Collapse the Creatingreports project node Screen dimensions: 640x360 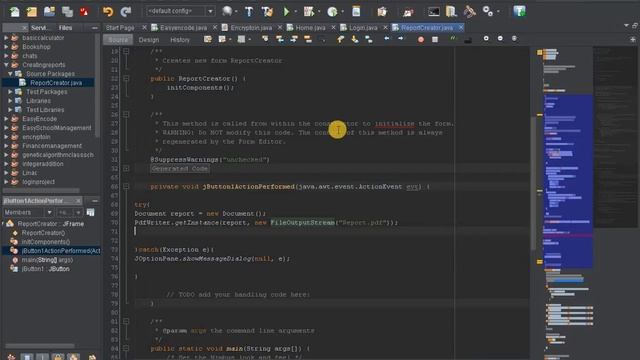tap(6, 64)
